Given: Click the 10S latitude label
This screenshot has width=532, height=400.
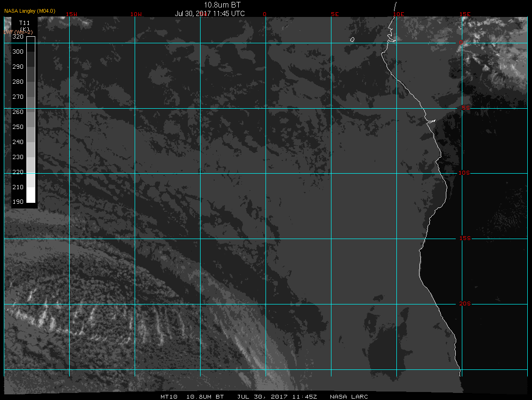Looking at the screenshot, I should [464, 173].
